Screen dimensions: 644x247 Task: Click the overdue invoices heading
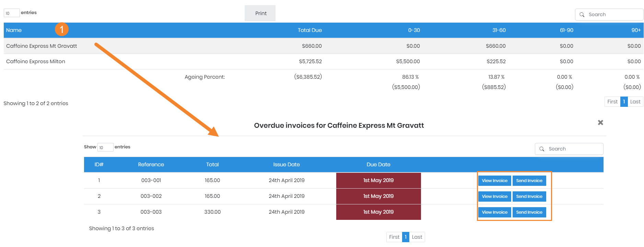pos(339,125)
